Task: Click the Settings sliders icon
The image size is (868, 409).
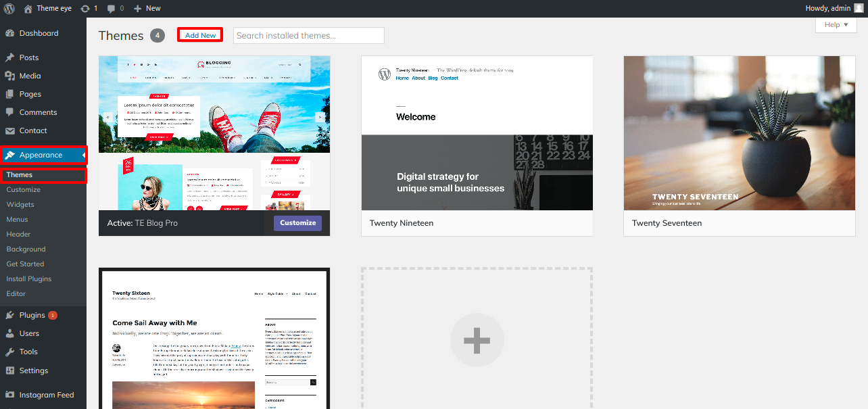Action: 9,370
